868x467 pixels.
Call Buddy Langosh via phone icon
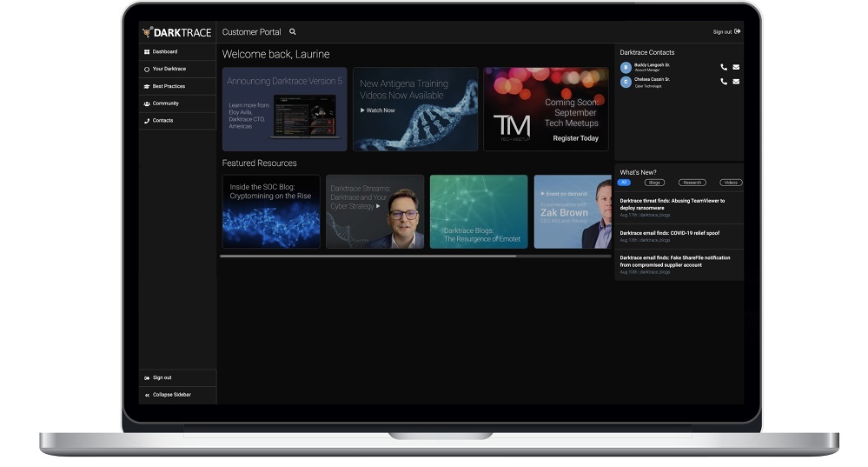click(x=724, y=67)
